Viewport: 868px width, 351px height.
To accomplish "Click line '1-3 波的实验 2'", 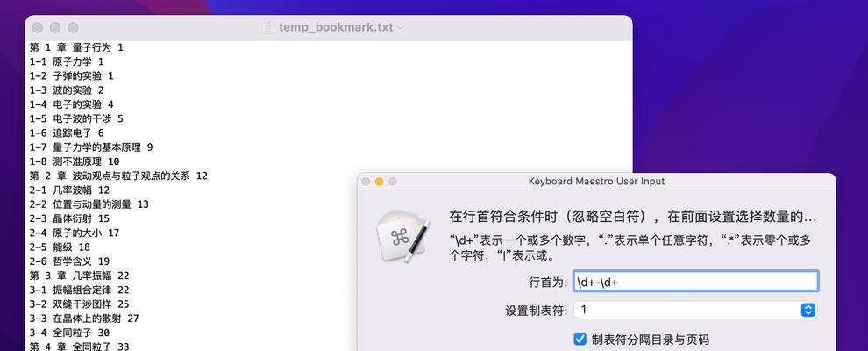I will point(67,90).
